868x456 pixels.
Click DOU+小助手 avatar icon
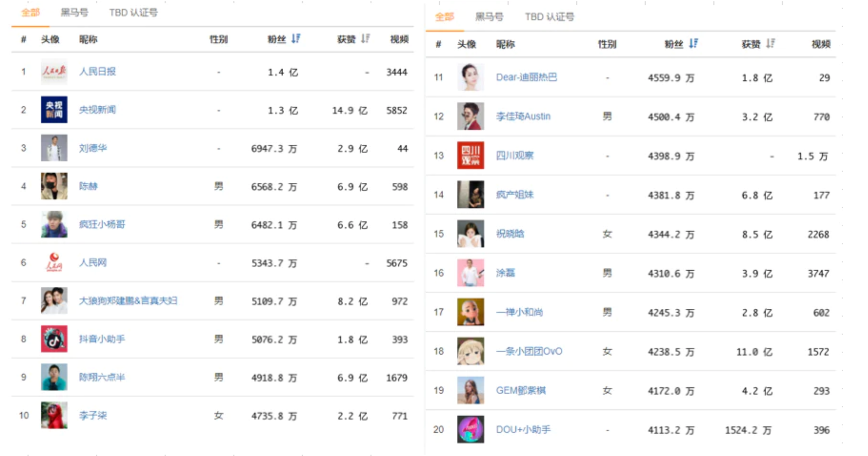470,429
